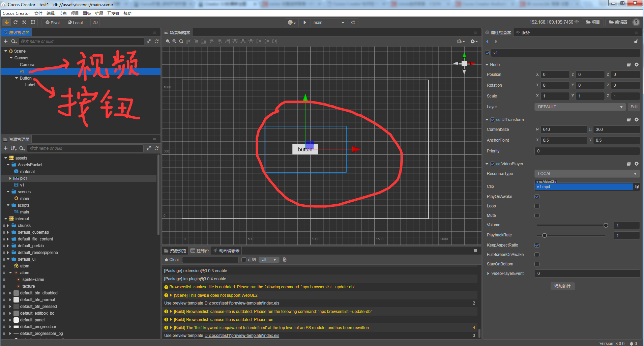
Task: Open the 文件 menu
Action: 38,13
